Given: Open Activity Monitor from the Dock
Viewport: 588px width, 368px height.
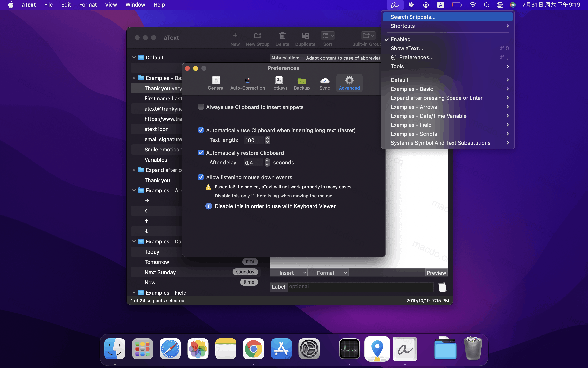Looking at the screenshot, I should pos(349,349).
